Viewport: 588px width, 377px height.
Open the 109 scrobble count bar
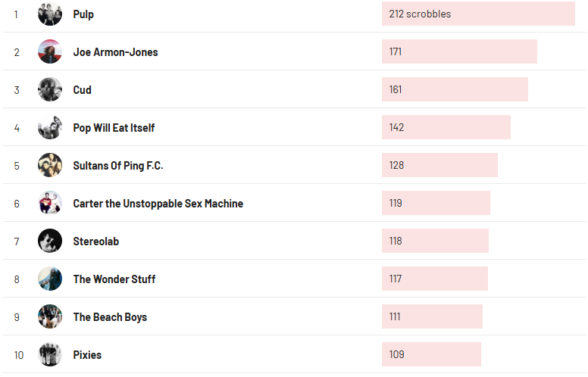[431, 354]
